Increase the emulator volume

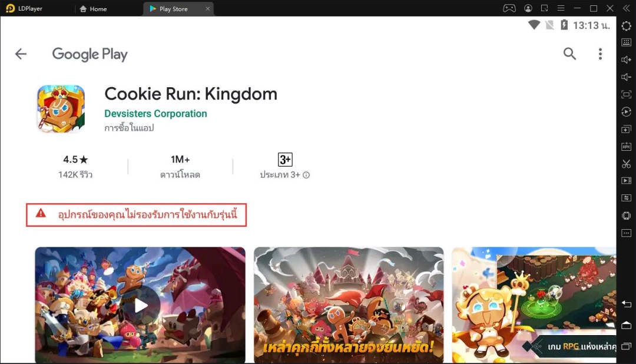pos(626,59)
